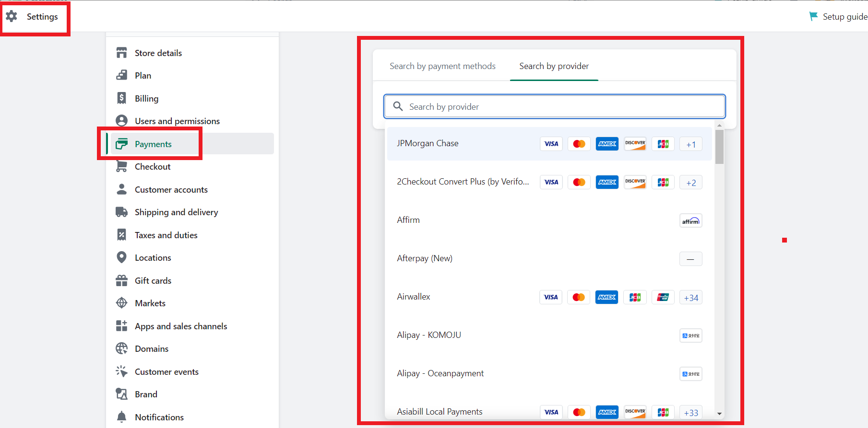The image size is (868, 428).
Task: Click the Settings gear icon
Action: point(12,16)
